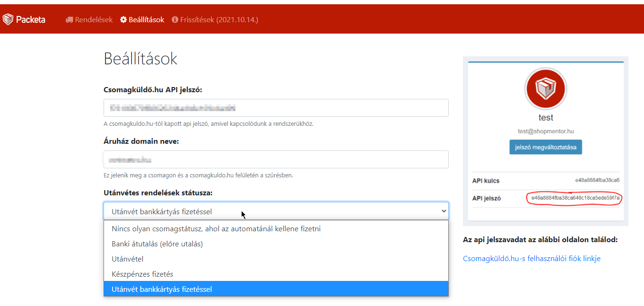Open Frissítések (2021.10.14.) menu item
The height and width of the screenshot is (306, 644).
(215, 20)
